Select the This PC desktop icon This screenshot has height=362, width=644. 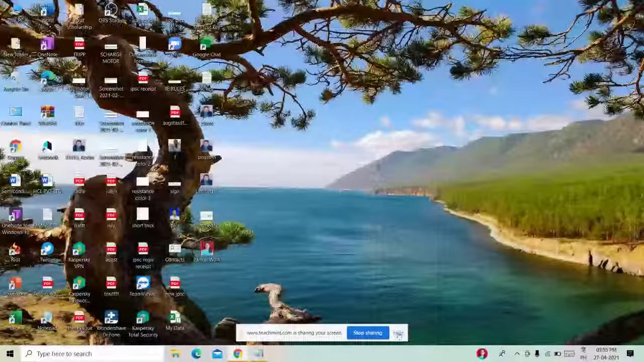click(16, 14)
